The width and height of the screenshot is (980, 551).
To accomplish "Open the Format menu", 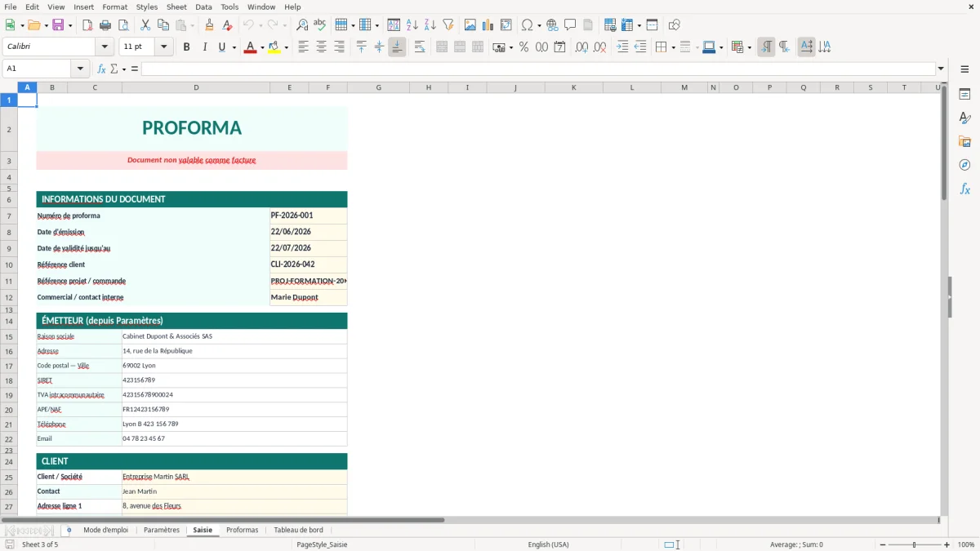I will pyautogui.click(x=115, y=7).
